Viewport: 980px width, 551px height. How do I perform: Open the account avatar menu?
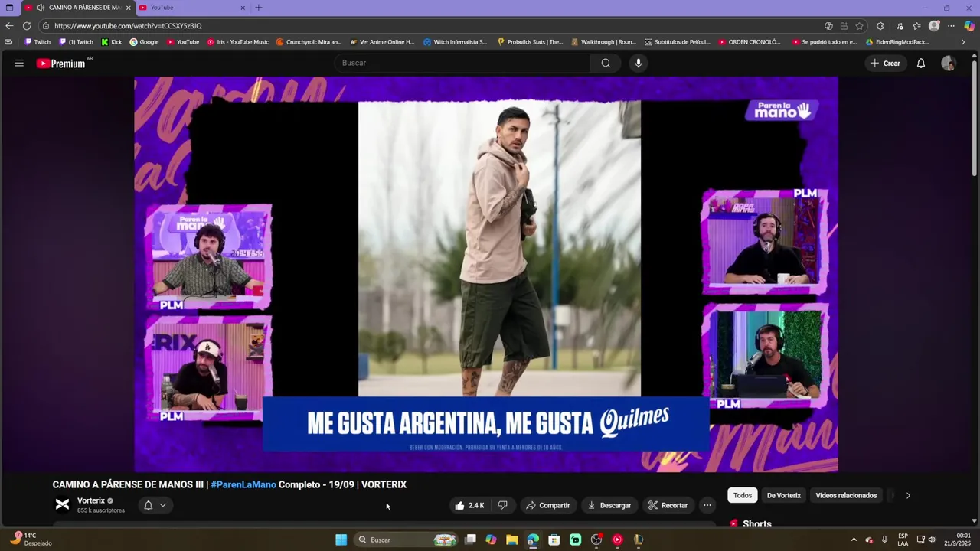949,63
